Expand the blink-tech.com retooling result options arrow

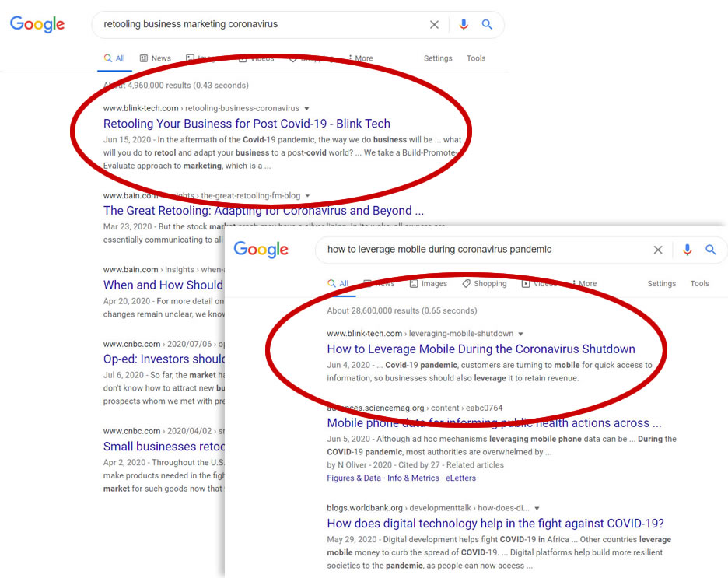click(306, 109)
